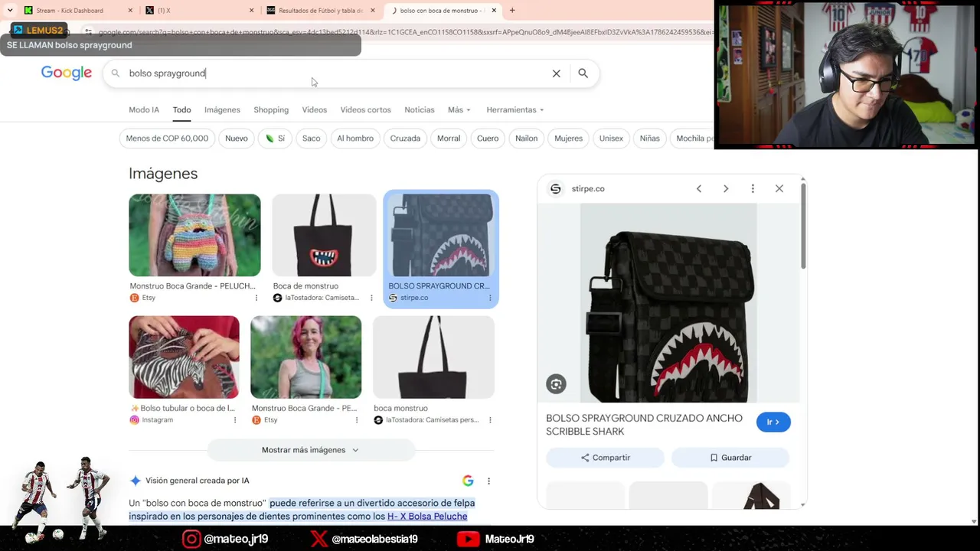Select the Todo results tab
Viewport: 980px width, 551px height.
181,109
